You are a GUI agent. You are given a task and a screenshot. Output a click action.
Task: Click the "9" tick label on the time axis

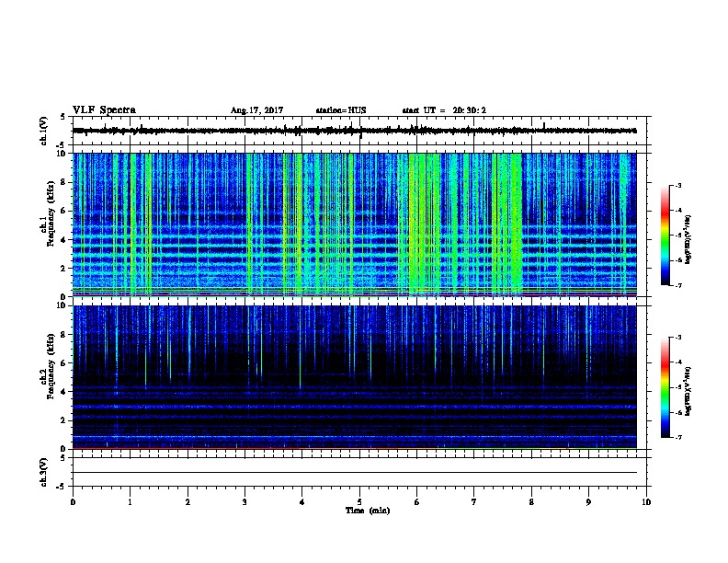588,502
